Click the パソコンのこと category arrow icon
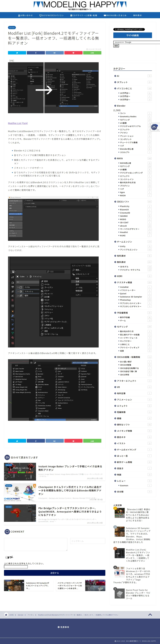The image size is (160, 644). pos(115,88)
